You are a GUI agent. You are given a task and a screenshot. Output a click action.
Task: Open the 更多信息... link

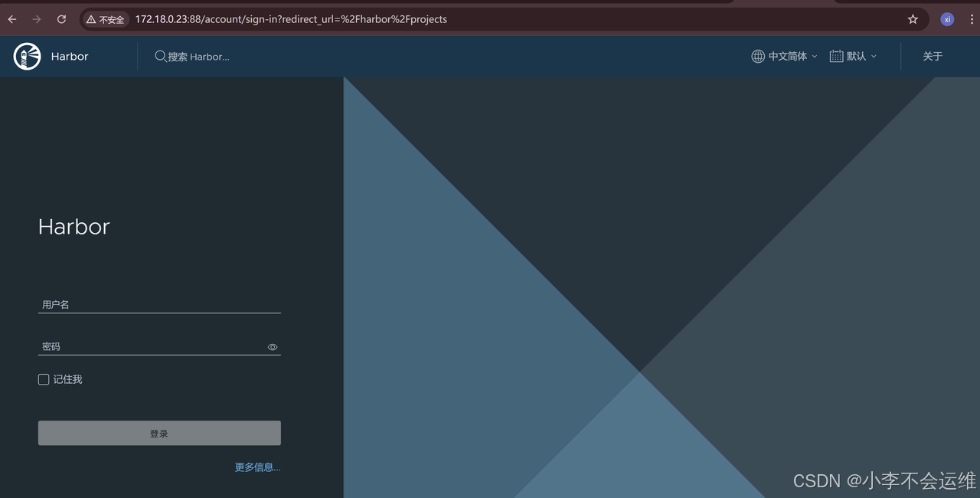(257, 467)
